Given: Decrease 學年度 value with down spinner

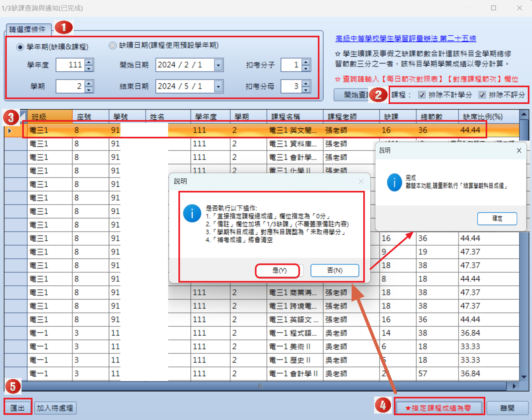Looking at the screenshot, I should click(89, 68).
